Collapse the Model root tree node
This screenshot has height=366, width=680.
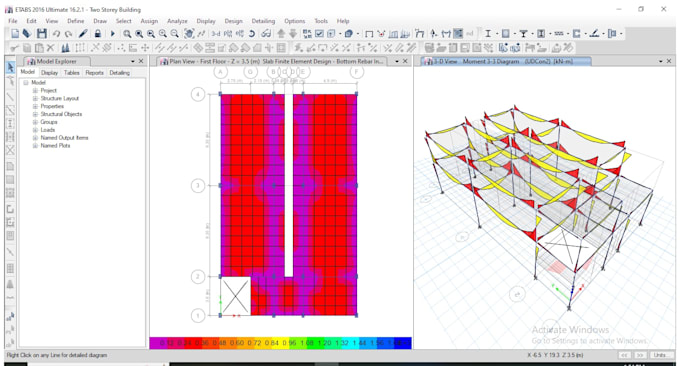click(x=26, y=82)
